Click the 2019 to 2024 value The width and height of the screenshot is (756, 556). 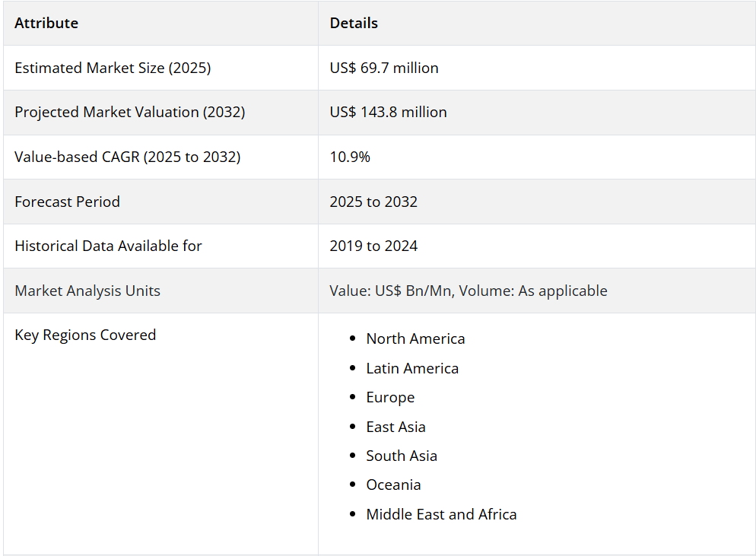coord(373,246)
